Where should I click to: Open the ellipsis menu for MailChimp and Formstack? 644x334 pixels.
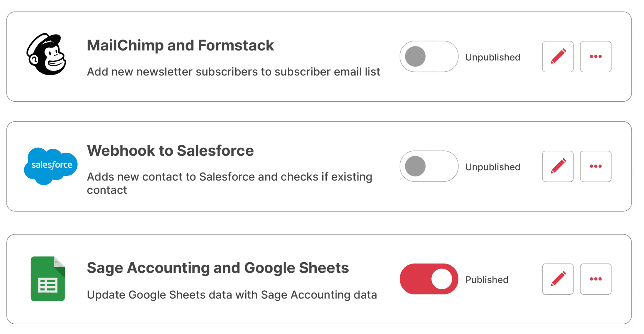tap(596, 56)
